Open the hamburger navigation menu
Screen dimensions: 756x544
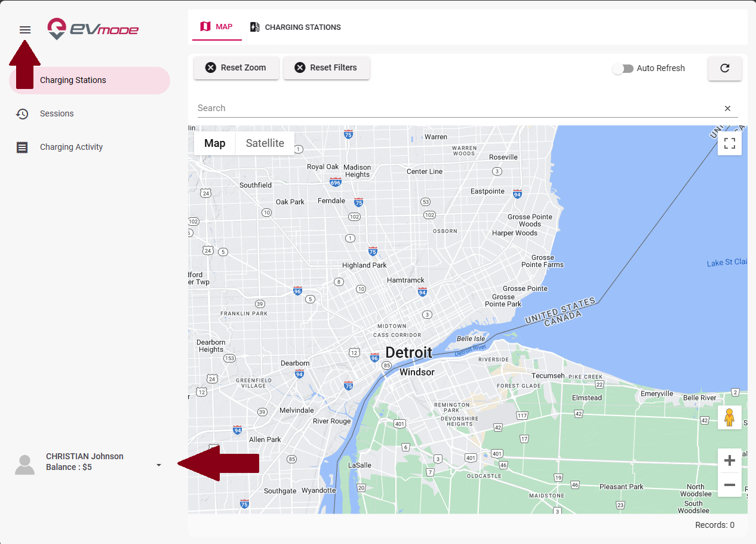[25, 29]
